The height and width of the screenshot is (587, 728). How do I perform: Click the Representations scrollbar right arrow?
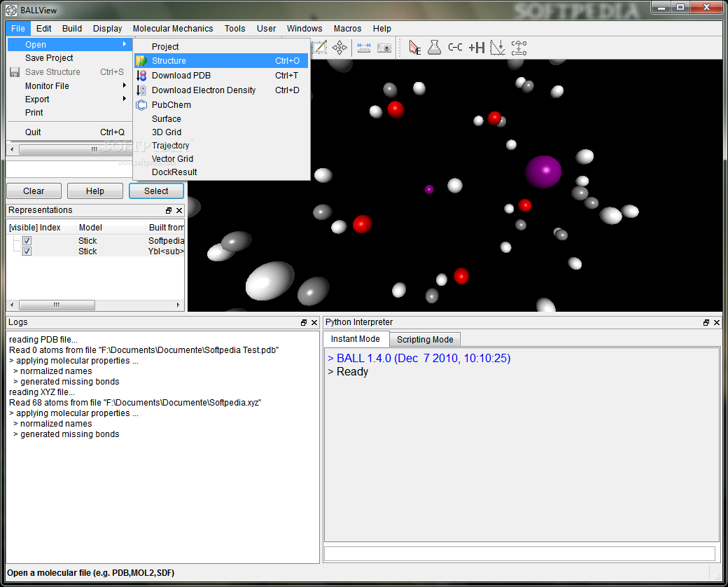point(178,305)
